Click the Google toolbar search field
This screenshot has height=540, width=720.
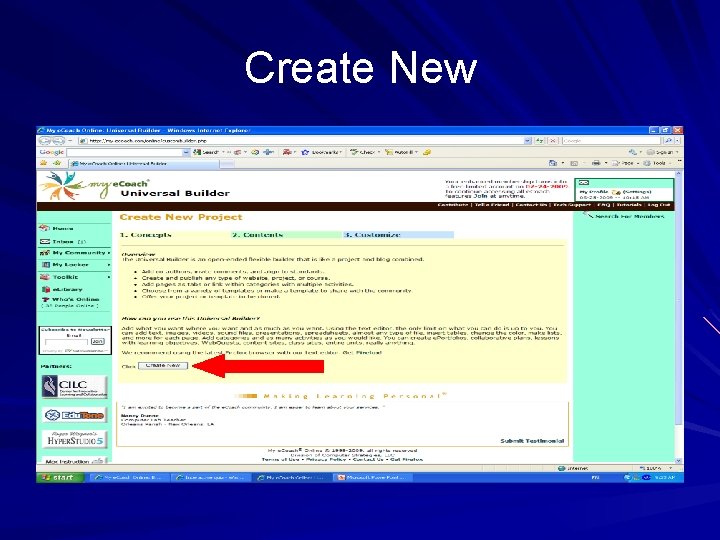(x=124, y=152)
